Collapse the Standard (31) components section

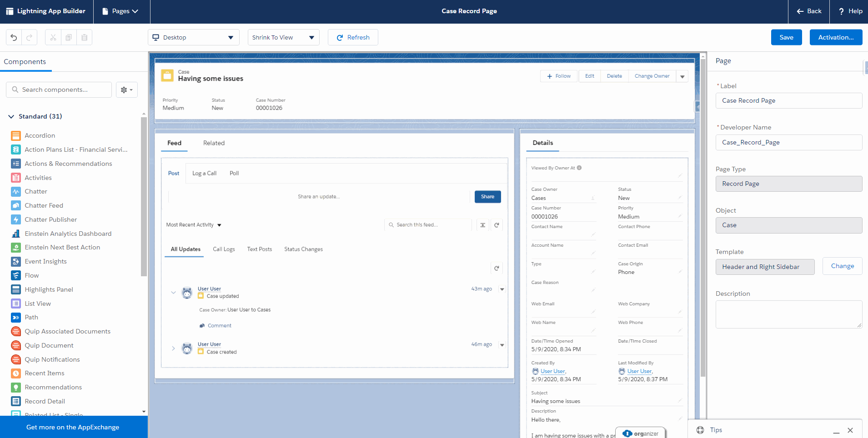coord(11,117)
